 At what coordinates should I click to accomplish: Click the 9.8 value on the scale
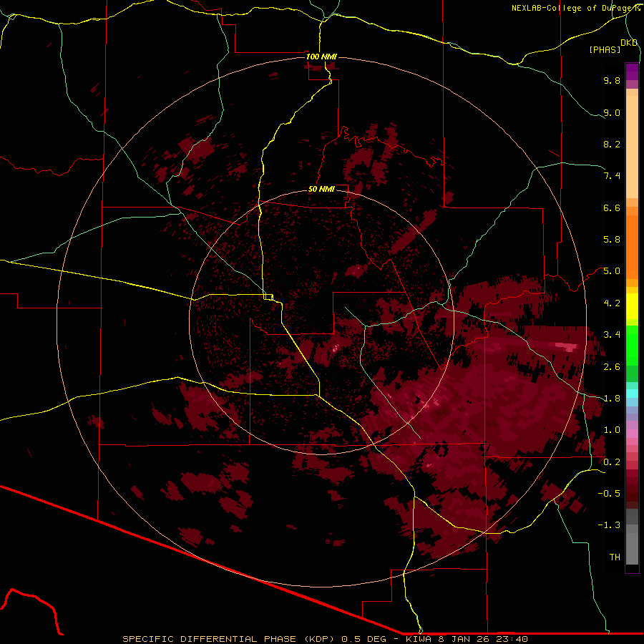[612, 80]
